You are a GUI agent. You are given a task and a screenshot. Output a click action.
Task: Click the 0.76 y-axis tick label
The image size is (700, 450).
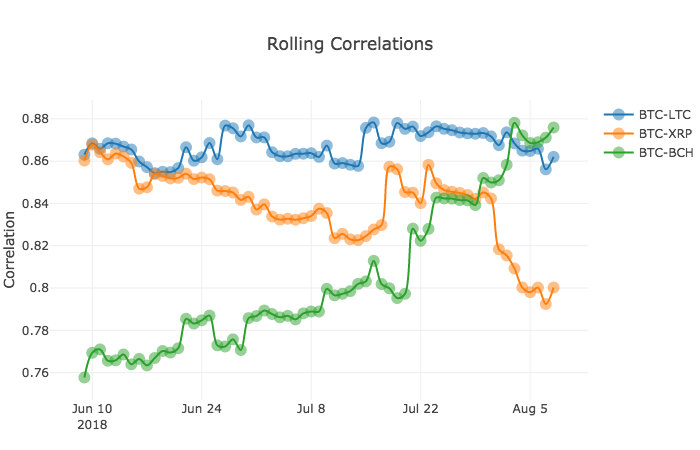click(x=35, y=373)
